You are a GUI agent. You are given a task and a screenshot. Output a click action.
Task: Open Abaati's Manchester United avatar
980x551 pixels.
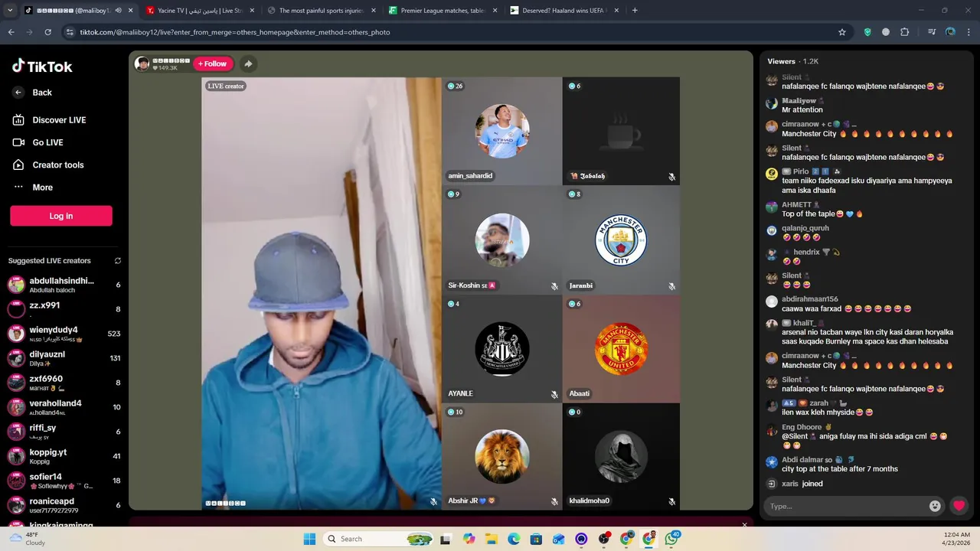pos(621,349)
